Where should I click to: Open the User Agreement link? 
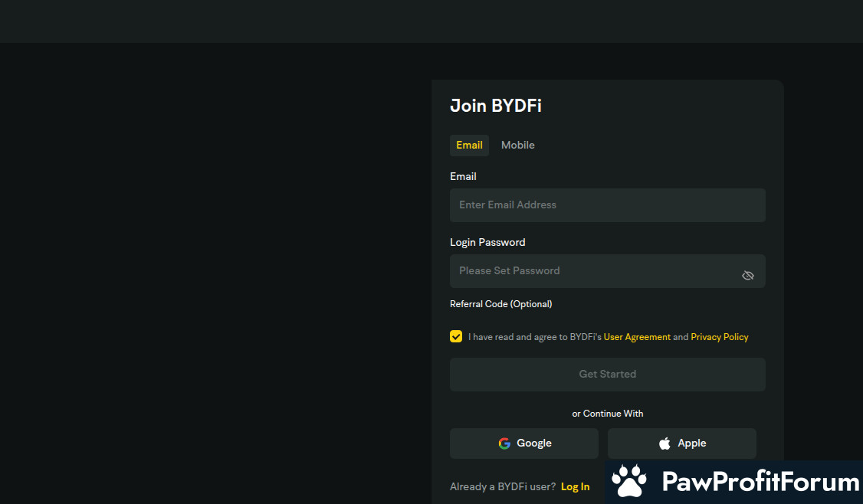(637, 337)
